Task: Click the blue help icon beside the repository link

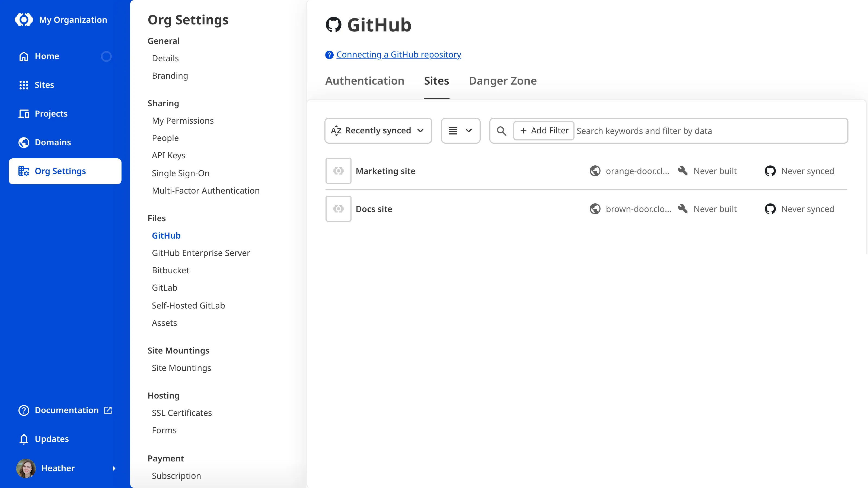Action: click(x=329, y=54)
